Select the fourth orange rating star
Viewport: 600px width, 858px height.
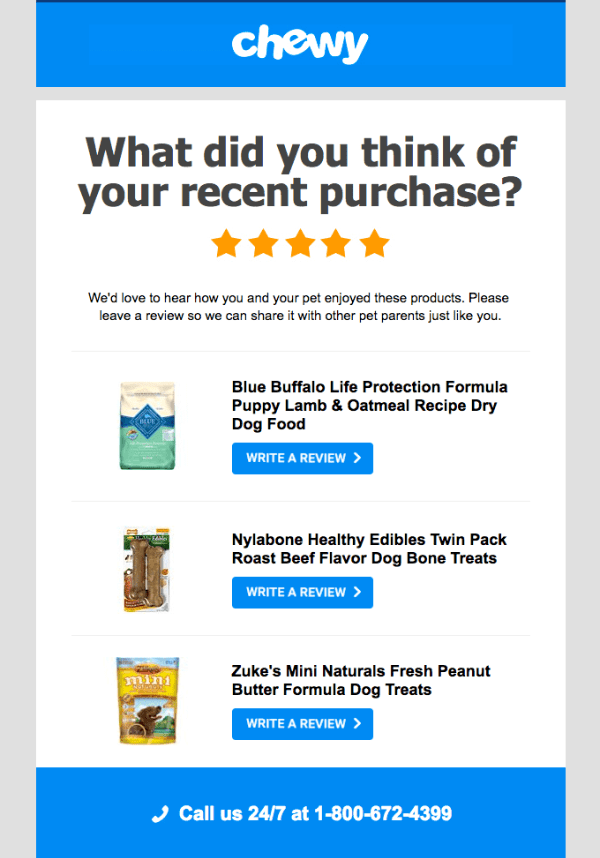[x=337, y=243]
